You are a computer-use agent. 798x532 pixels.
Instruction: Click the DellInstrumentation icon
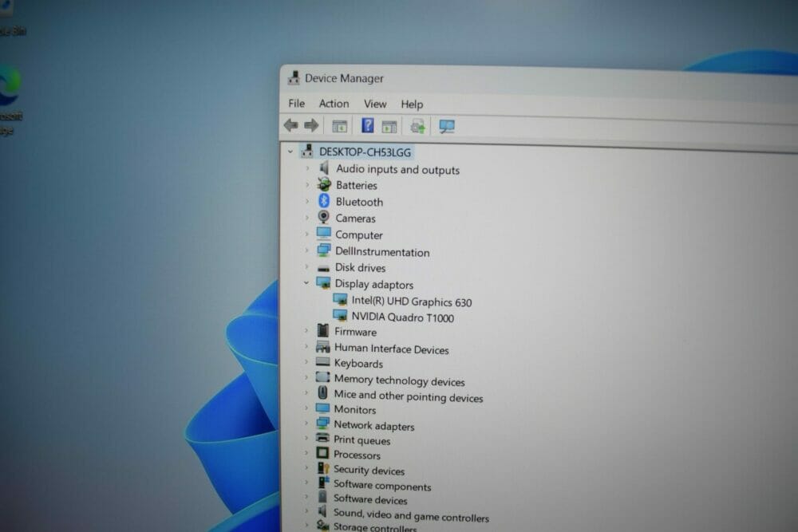pos(323,250)
